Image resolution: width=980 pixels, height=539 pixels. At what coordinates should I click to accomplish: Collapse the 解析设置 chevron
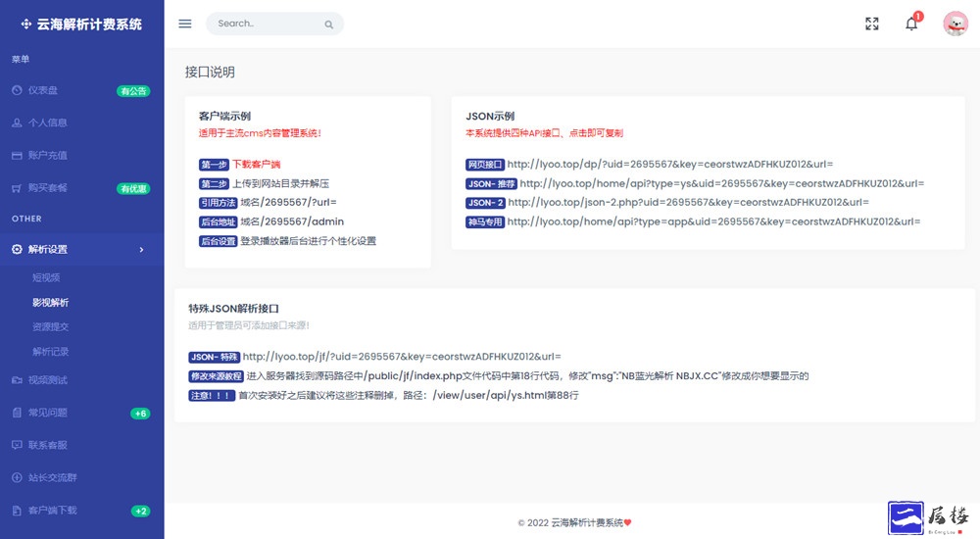coord(141,250)
